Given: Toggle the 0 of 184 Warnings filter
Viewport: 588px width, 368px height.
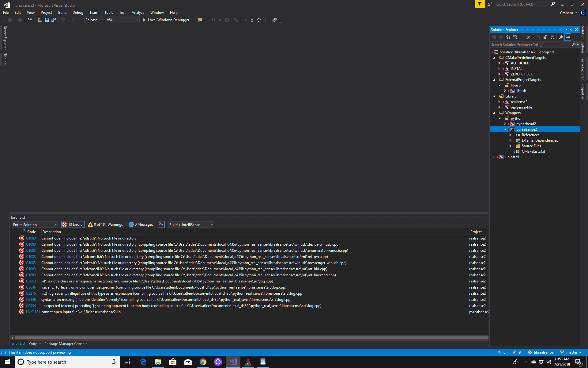Looking at the screenshot, I should coord(105,224).
